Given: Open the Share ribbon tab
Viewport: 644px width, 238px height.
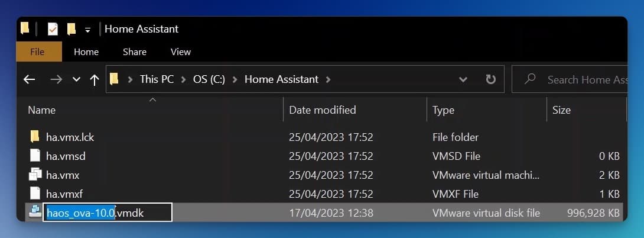Looking at the screenshot, I should point(135,52).
